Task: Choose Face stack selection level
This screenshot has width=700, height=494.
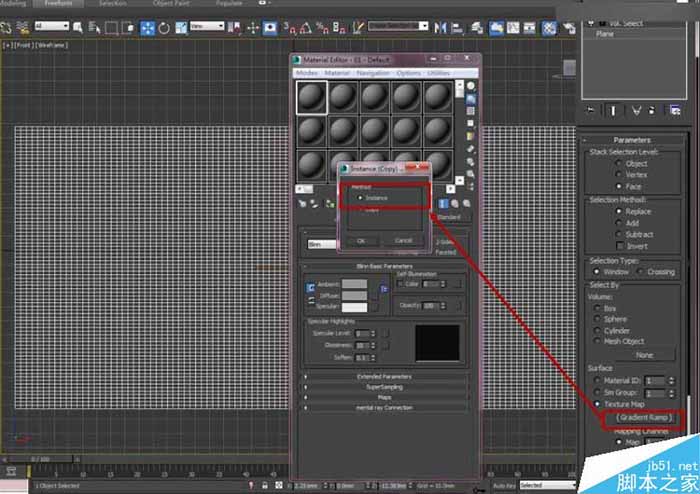Action: tap(619, 186)
